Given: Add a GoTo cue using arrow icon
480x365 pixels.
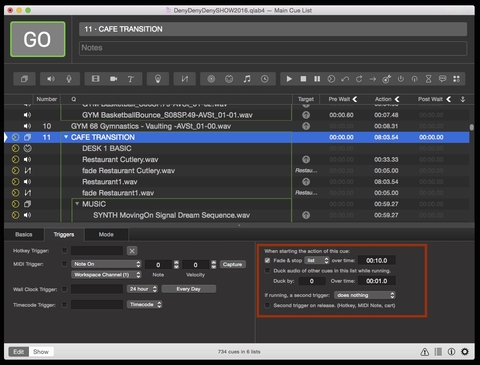Looking at the screenshot, I should point(373,79).
